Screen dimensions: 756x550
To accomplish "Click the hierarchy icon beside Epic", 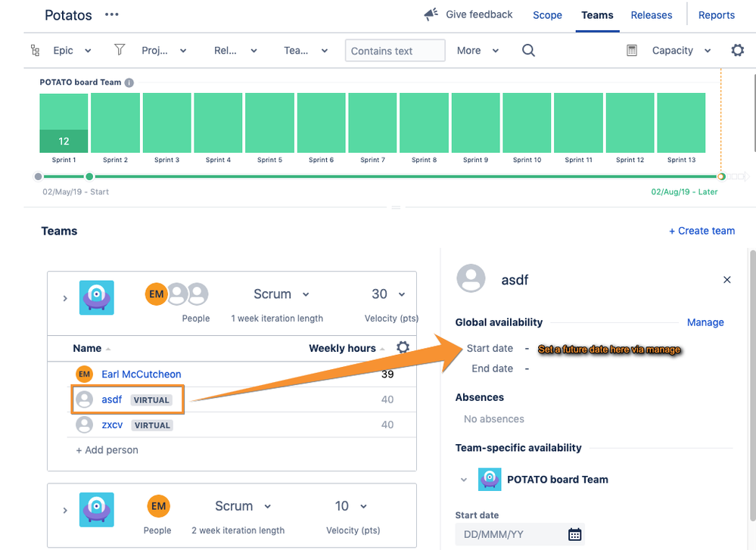I will point(36,50).
